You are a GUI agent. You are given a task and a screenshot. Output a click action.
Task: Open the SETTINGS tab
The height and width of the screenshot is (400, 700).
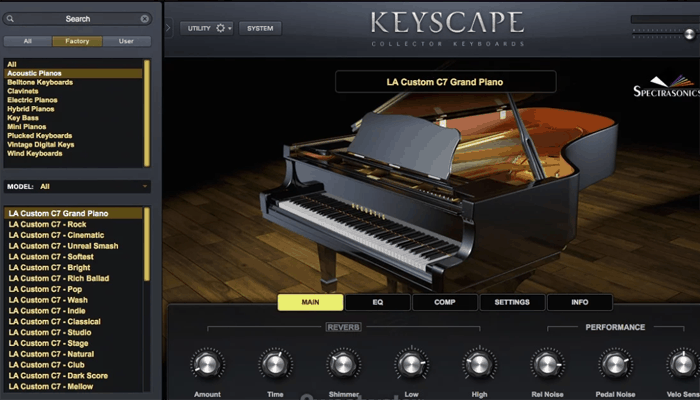coord(512,302)
